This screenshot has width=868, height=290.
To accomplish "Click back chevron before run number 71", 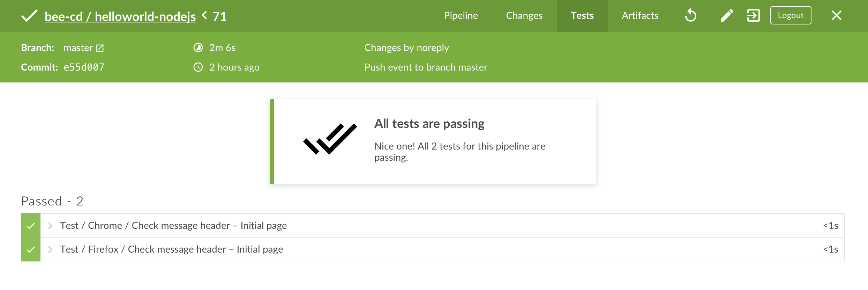I will point(204,15).
